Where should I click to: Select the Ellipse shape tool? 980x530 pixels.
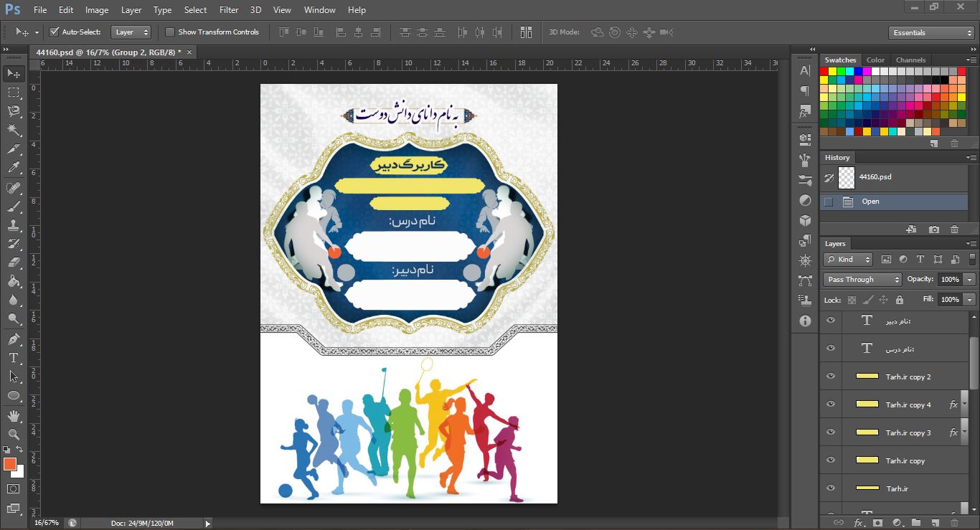pyautogui.click(x=14, y=395)
